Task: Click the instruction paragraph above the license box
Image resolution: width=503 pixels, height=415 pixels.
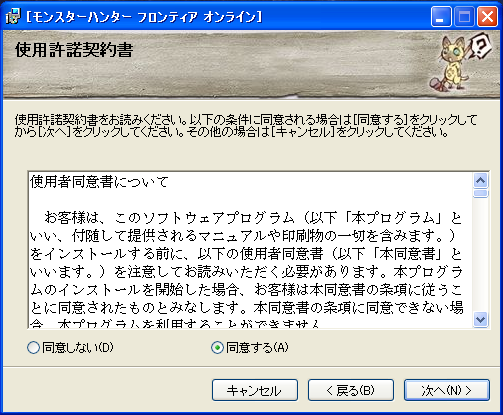Action: coord(246,126)
